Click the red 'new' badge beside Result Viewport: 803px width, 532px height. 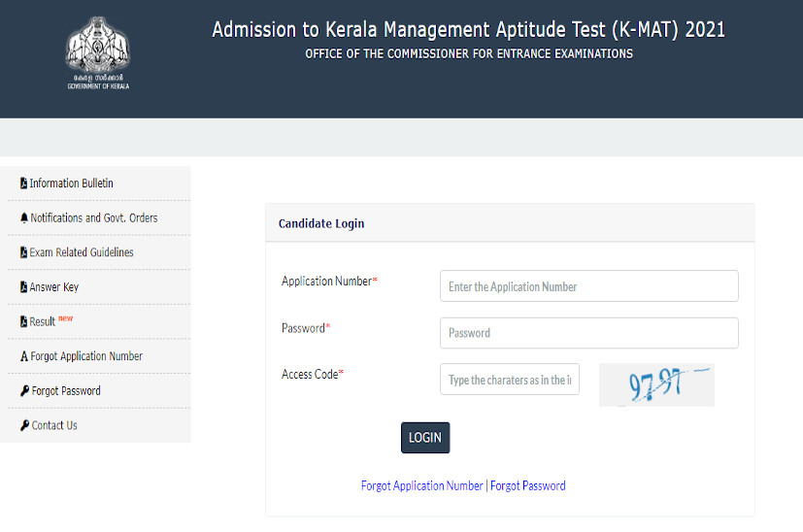[66, 318]
